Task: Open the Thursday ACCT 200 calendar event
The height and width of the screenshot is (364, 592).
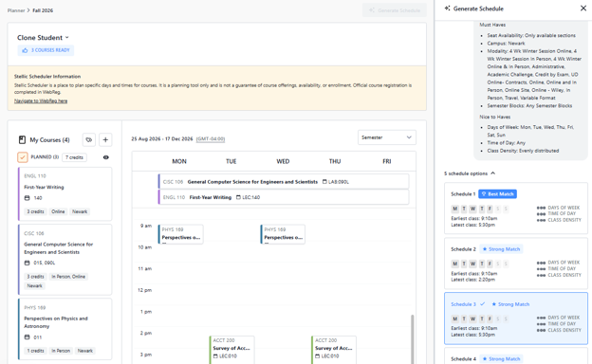Action: pyautogui.click(x=333, y=350)
